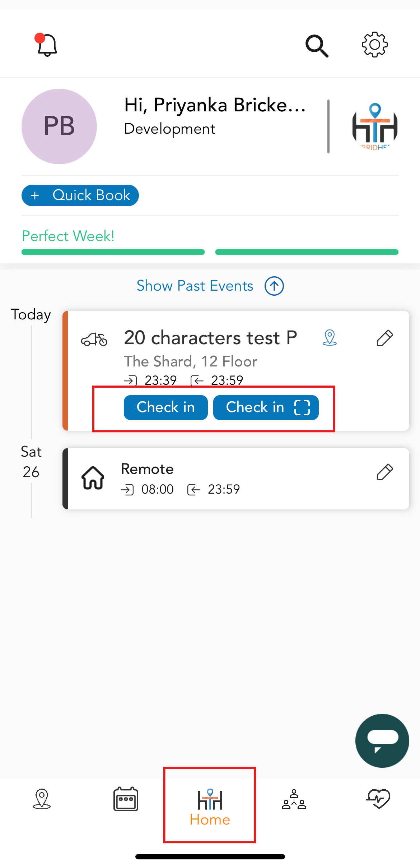Tap the Check in QR scan button
The width and height of the screenshot is (420, 868).
266,407
